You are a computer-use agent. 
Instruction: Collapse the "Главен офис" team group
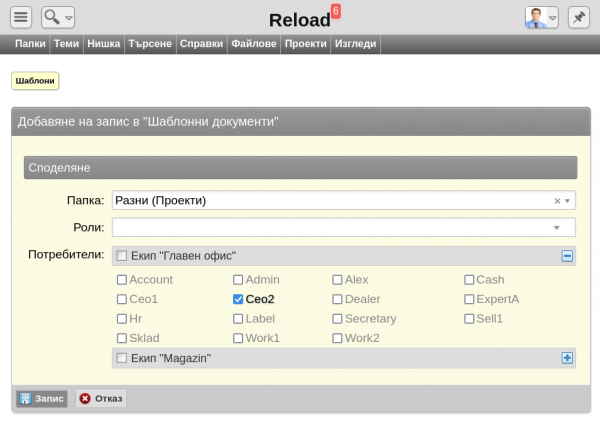(567, 256)
